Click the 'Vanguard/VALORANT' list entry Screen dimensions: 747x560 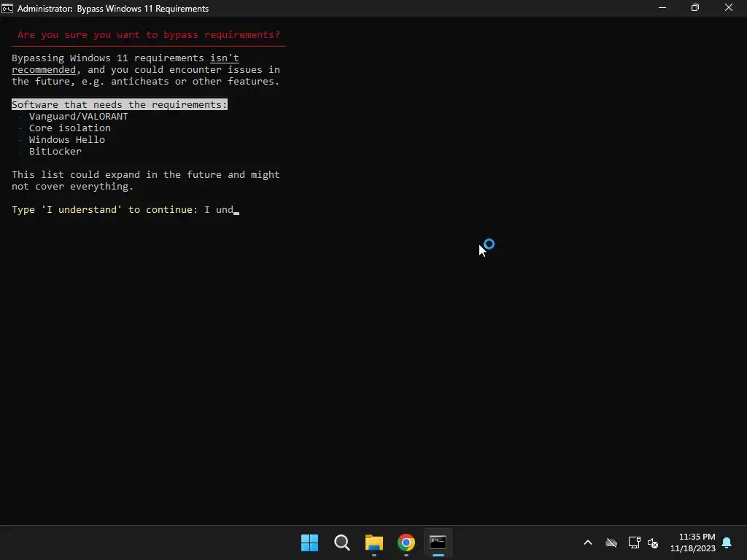[x=79, y=116]
